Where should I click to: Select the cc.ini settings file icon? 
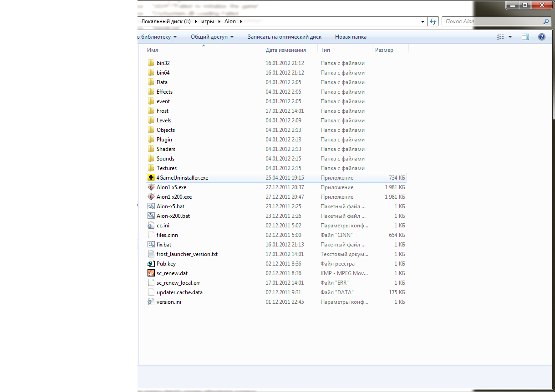pos(151,226)
